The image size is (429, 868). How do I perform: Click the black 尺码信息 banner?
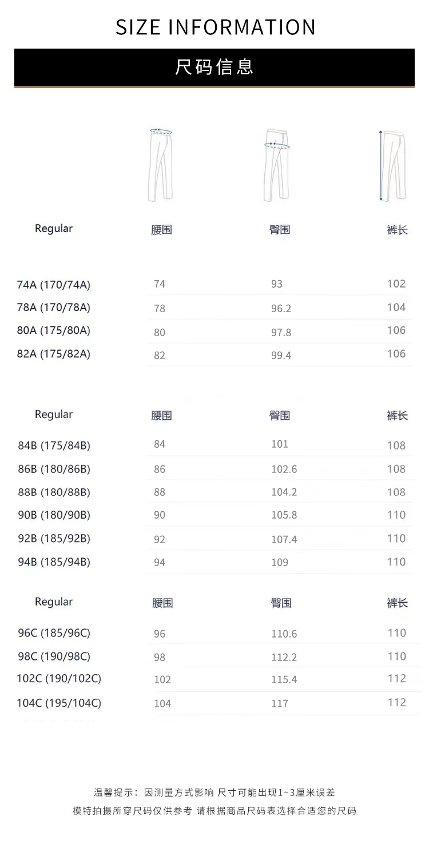pos(214,67)
